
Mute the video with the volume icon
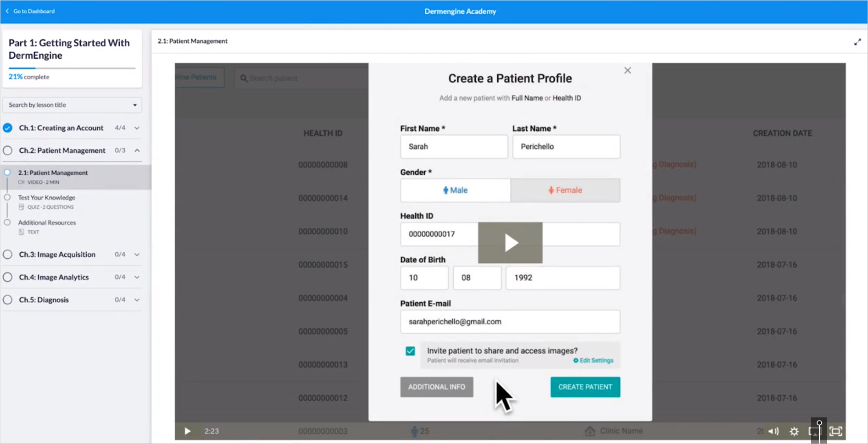click(773, 431)
